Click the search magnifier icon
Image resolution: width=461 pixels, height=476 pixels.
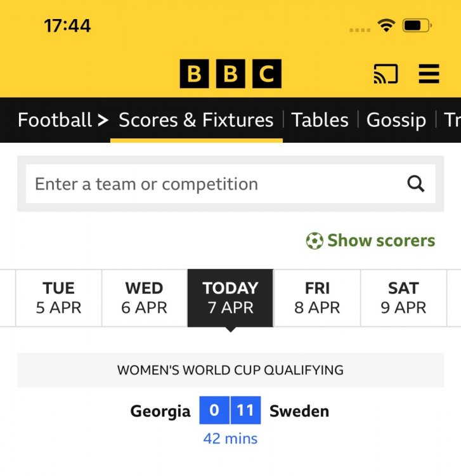(x=415, y=184)
